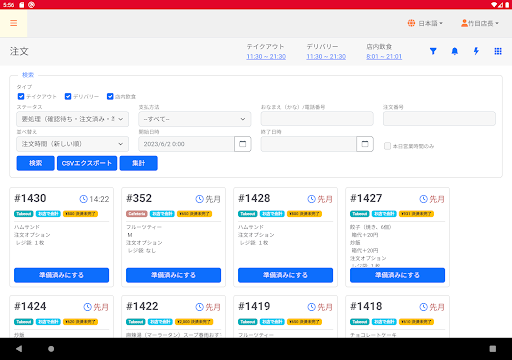Image resolution: width=512 pixels, height=360 pixels.
Task: Click the CSVエクスポート button
Action: pos(87,163)
